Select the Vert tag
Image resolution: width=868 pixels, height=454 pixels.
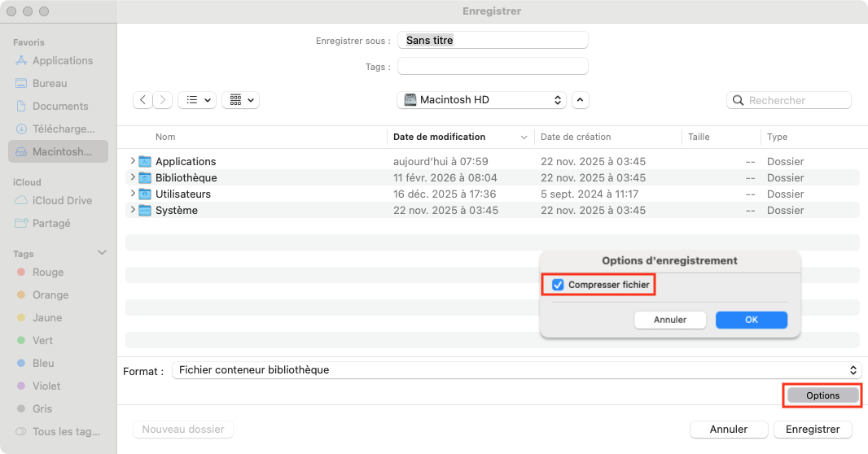[34, 341]
